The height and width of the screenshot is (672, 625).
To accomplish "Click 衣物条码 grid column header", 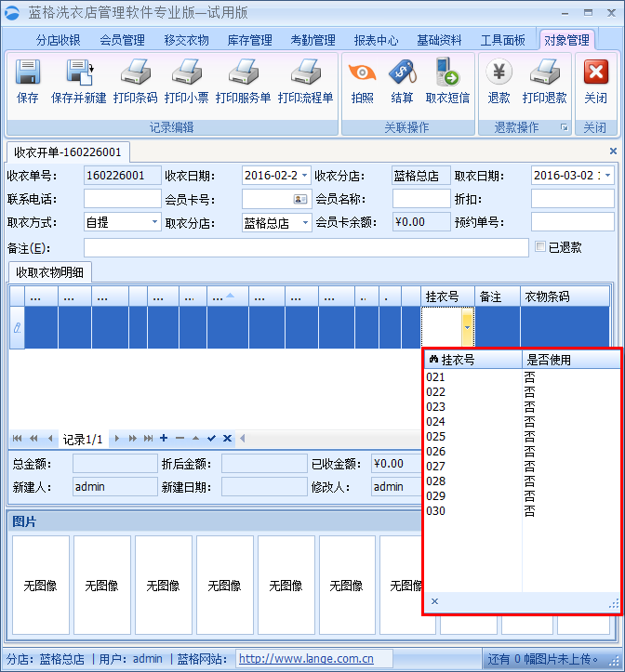I will (565, 296).
